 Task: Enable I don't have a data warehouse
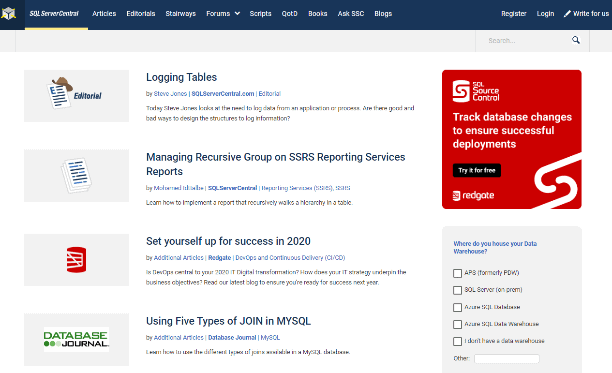point(457,341)
